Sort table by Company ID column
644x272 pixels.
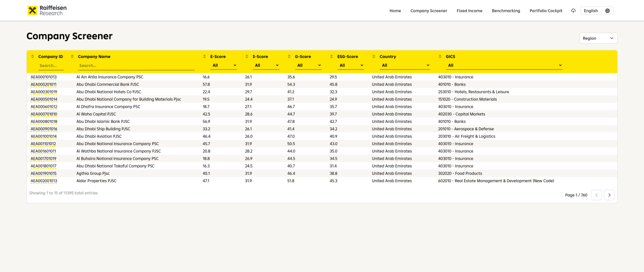point(33,57)
